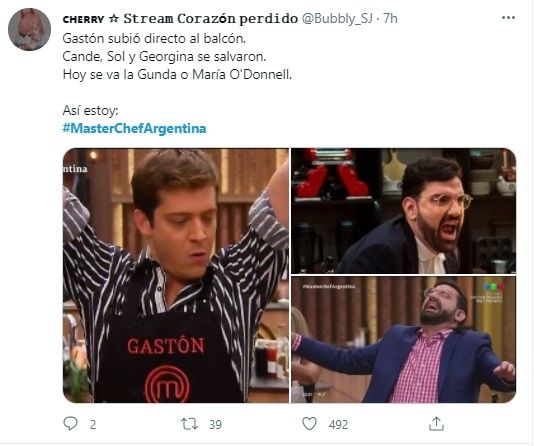
Task: Click the #MasterChefArgentina hashtag
Action: [x=135, y=128]
